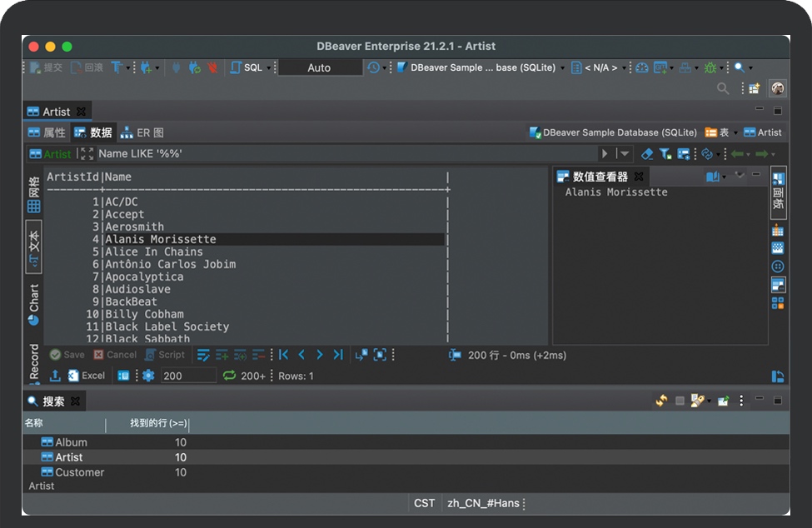Click the eraser icon to clear filter

click(x=647, y=154)
